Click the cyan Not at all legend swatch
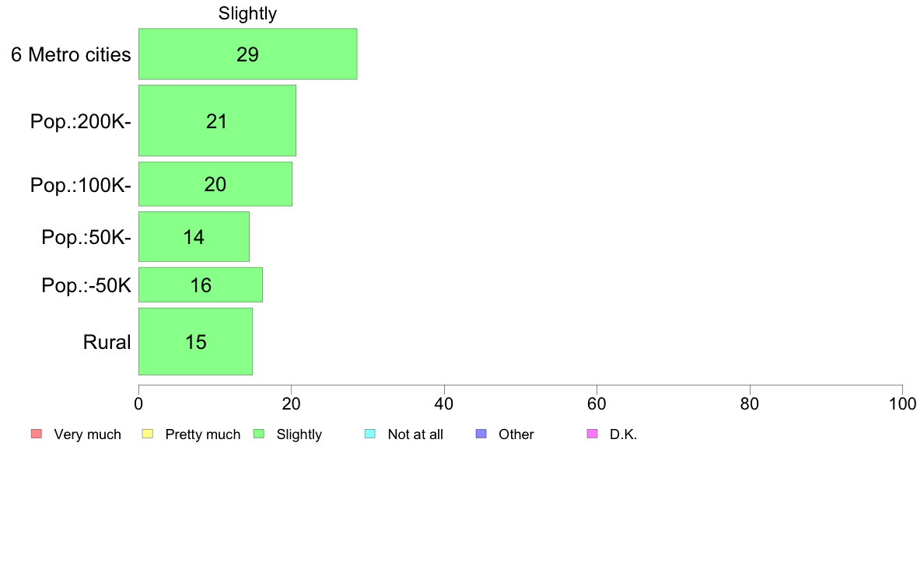Screen dimensions: 924x572 (x=370, y=434)
